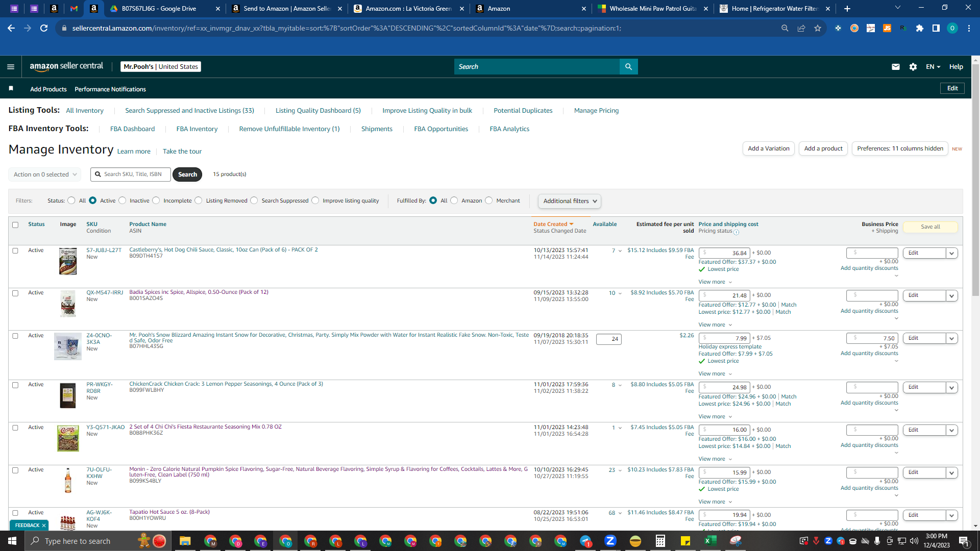
Task: Click the share page icon in address bar
Action: pos(801,28)
